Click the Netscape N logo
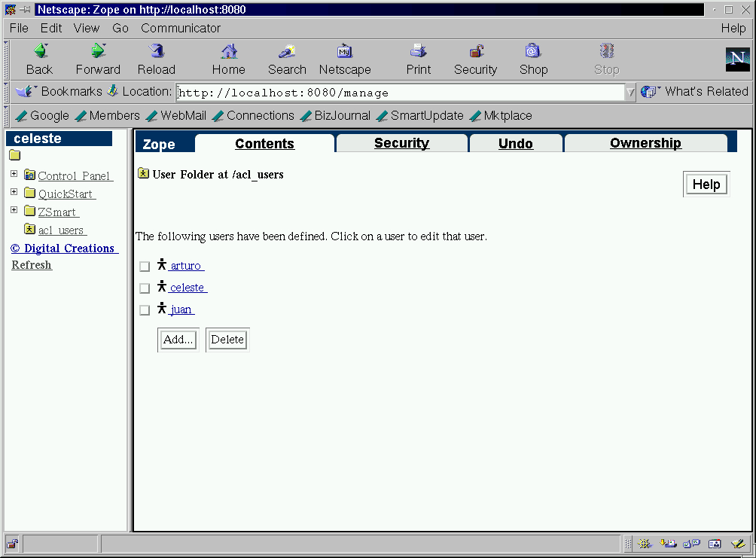 tap(738, 59)
